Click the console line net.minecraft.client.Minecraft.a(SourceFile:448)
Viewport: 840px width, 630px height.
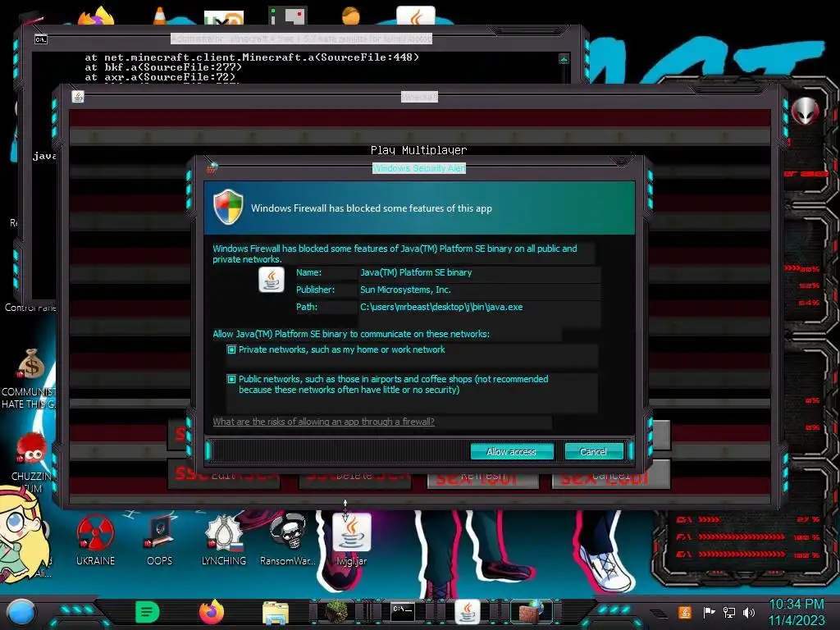tap(252, 57)
